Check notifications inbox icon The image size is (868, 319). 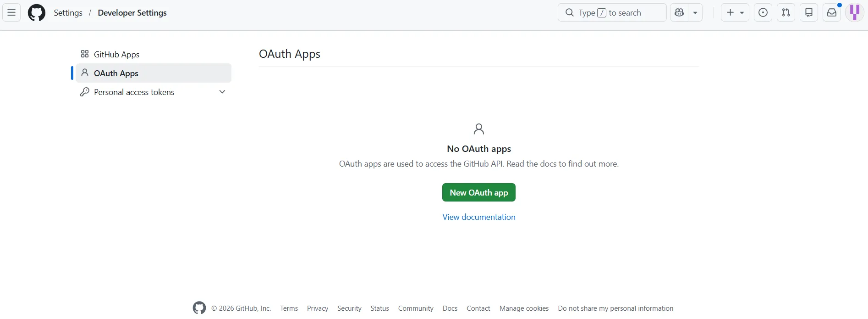[x=832, y=12]
